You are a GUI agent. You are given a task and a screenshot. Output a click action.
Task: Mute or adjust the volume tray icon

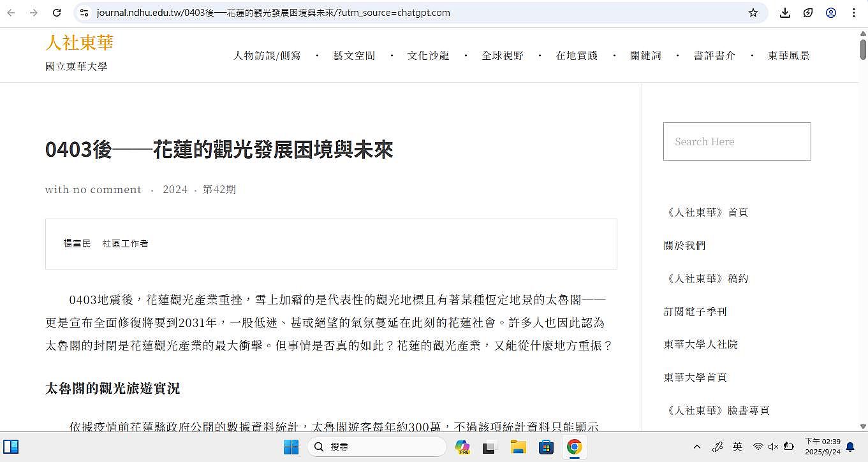click(773, 447)
